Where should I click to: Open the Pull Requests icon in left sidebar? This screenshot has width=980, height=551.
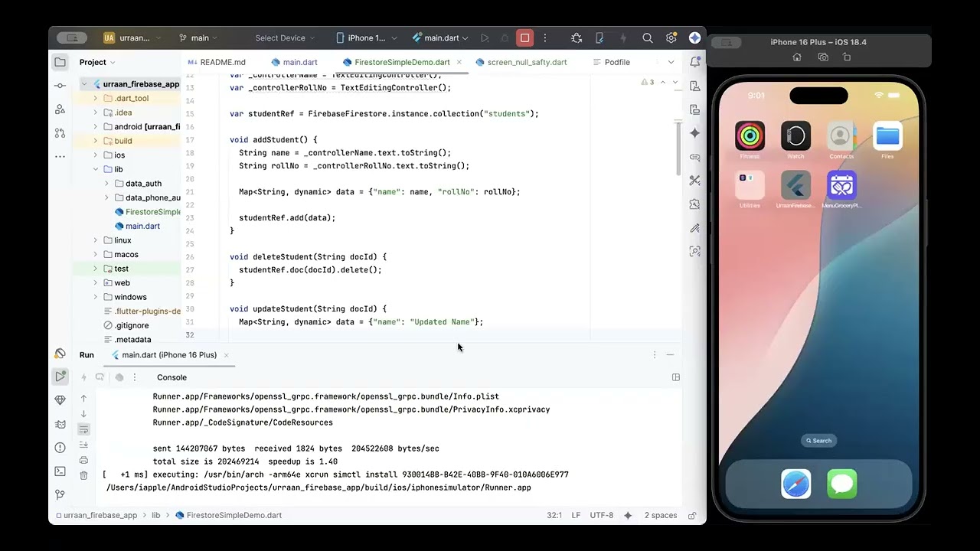[x=60, y=132]
